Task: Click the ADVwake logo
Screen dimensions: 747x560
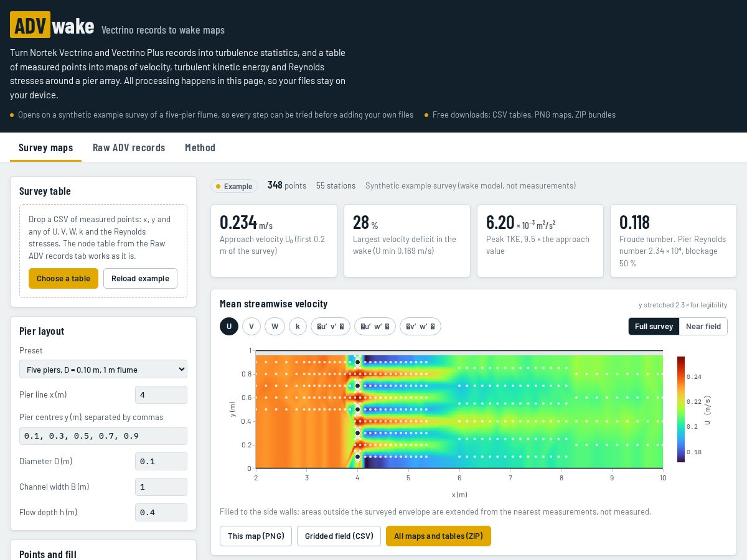Action: tap(52, 26)
